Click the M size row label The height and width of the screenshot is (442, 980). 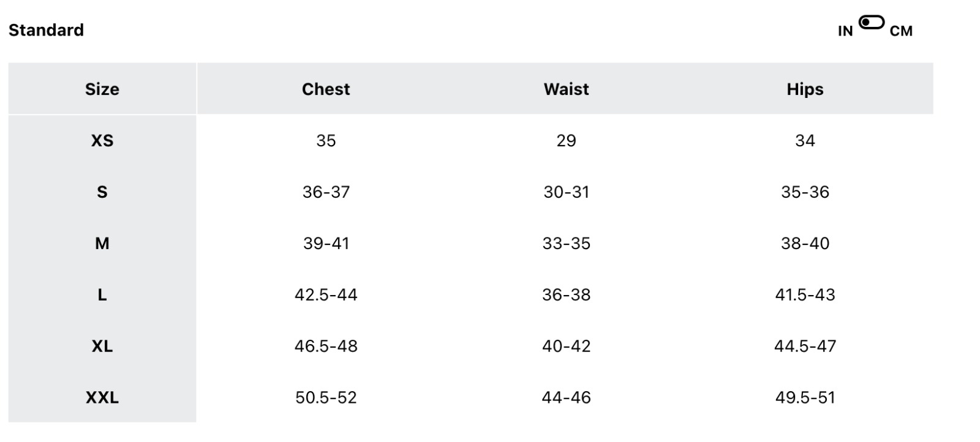pos(102,244)
